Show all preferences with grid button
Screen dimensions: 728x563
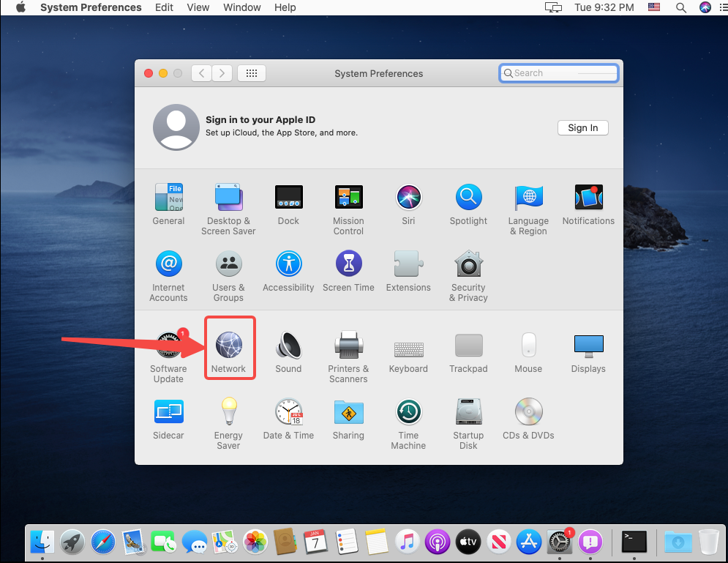point(252,73)
